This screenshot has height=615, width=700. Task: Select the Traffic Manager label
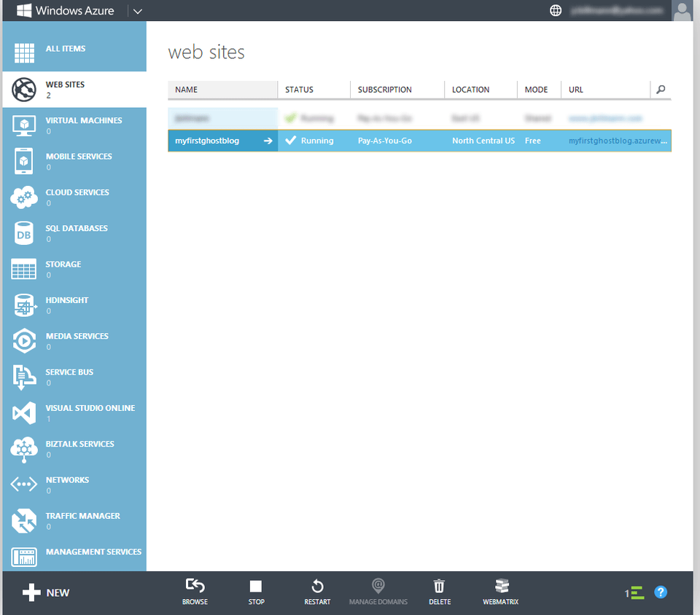coord(83,516)
